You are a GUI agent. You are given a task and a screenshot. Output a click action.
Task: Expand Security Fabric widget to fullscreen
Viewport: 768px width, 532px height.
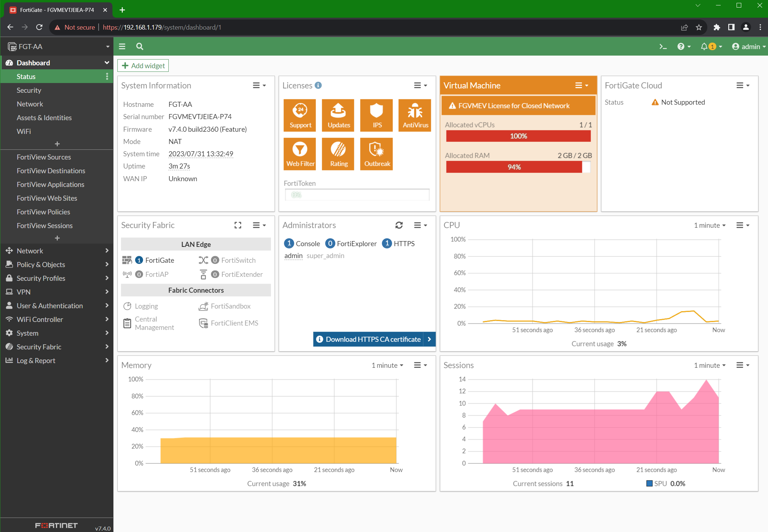coord(238,225)
